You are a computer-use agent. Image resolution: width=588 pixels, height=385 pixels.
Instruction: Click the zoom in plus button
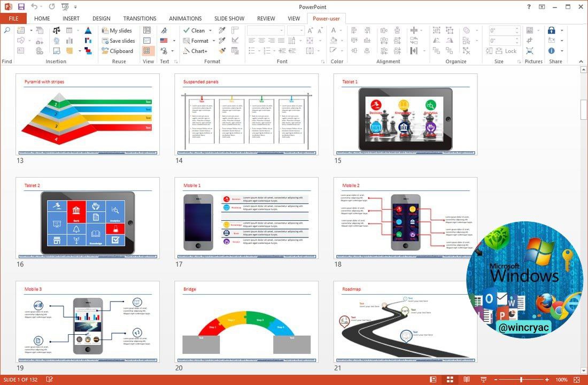(547, 380)
